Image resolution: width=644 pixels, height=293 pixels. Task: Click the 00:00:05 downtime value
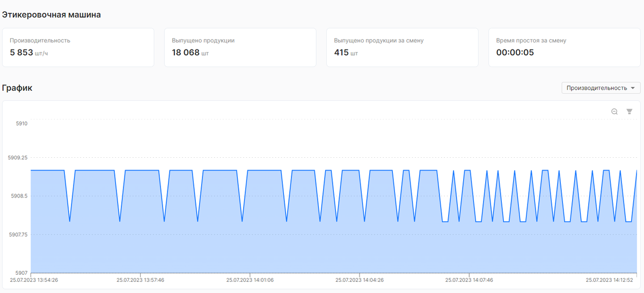click(x=515, y=53)
